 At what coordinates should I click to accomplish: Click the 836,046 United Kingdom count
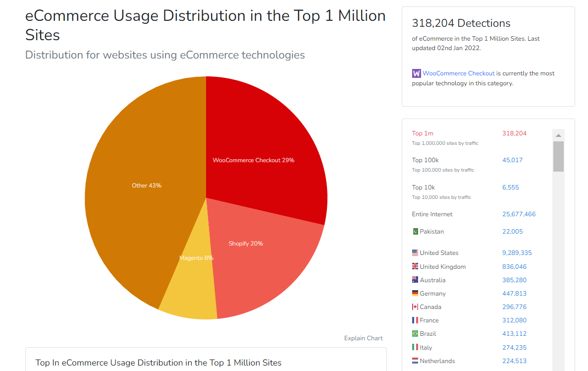point(514,267)
